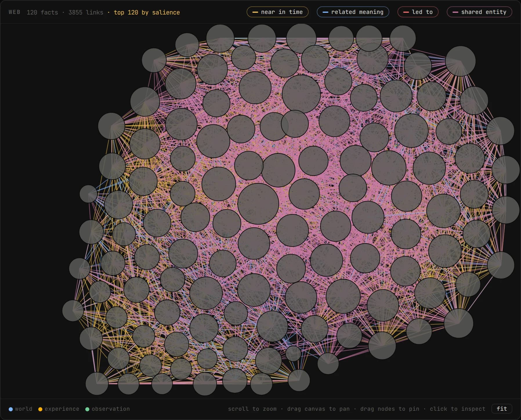
Task: Click the blue dash in related meaning pill
Action: (x=325, y=12)
